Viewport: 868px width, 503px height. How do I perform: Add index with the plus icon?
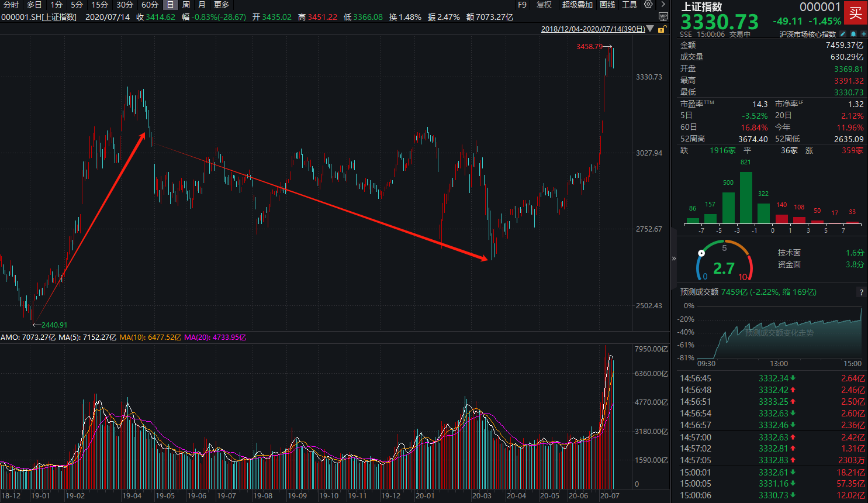(863, 34)
